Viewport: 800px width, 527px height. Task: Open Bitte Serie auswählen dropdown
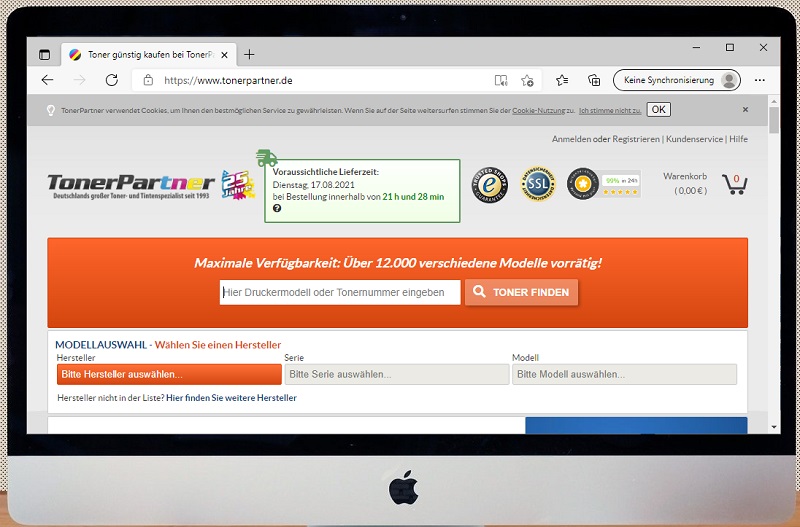coord(396,374)
